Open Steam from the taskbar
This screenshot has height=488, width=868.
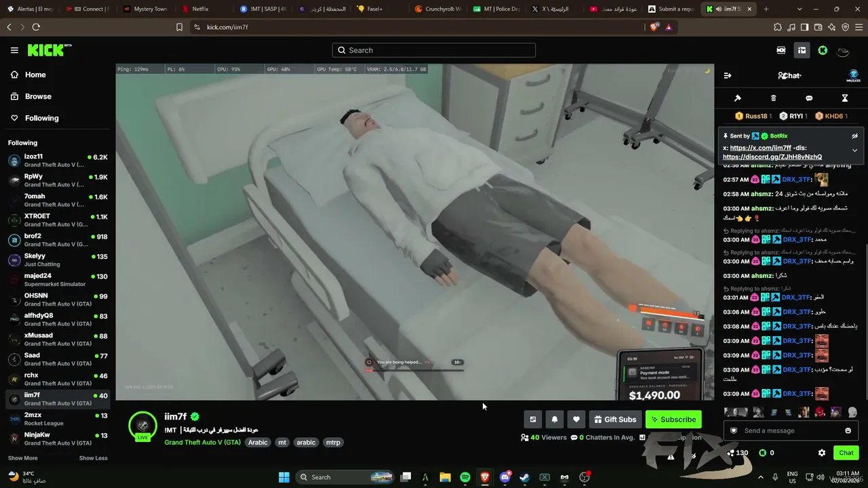pyautogui.click(x=524, y=477)
